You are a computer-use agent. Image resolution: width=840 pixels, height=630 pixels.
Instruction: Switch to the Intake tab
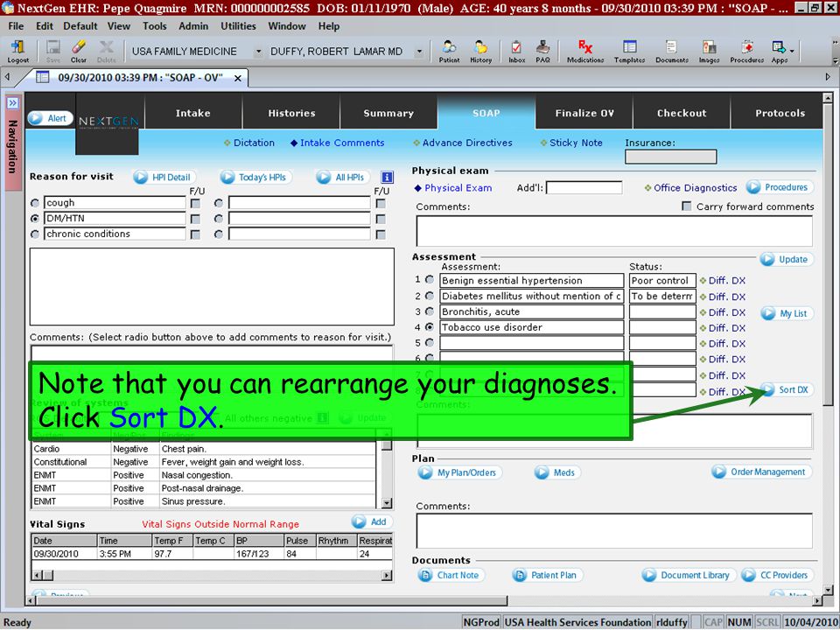(x=193, y=113)
